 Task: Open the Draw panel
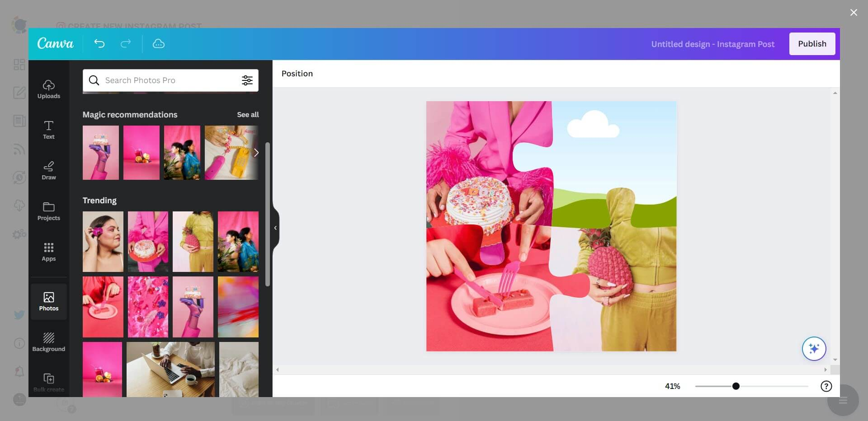(x=48, y=170)
